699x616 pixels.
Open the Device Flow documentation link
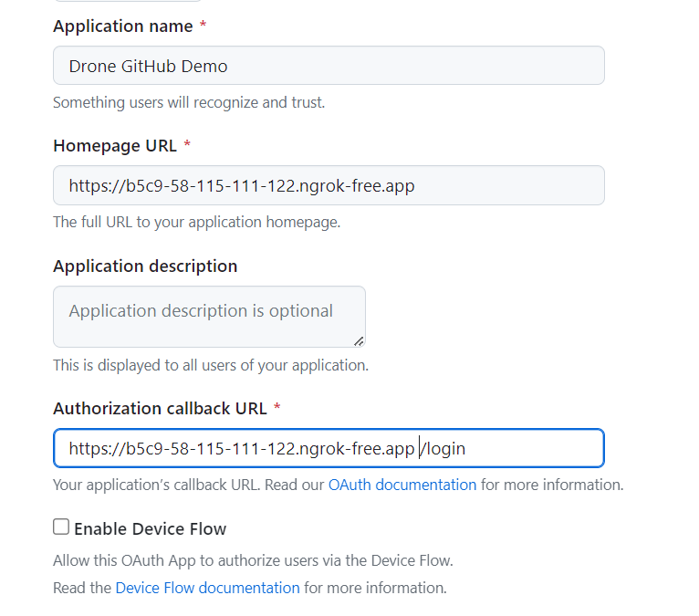click(x=207, y=588)
